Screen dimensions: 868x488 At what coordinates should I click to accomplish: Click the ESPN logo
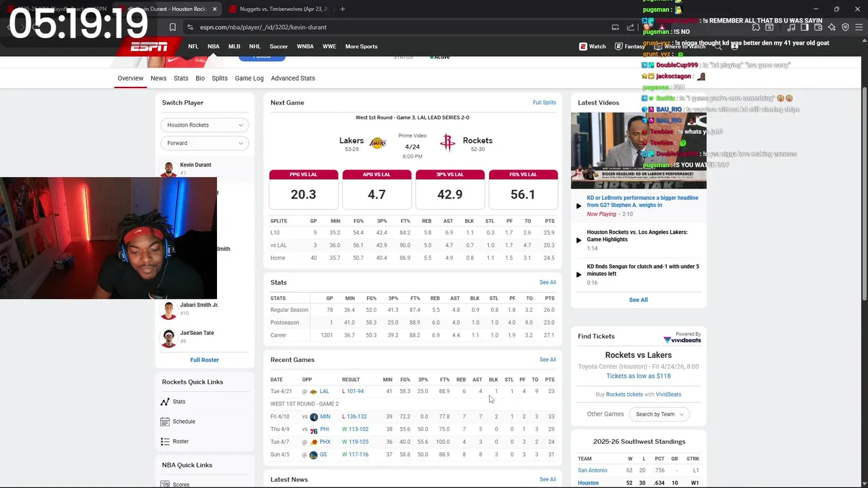click(149, 47)
